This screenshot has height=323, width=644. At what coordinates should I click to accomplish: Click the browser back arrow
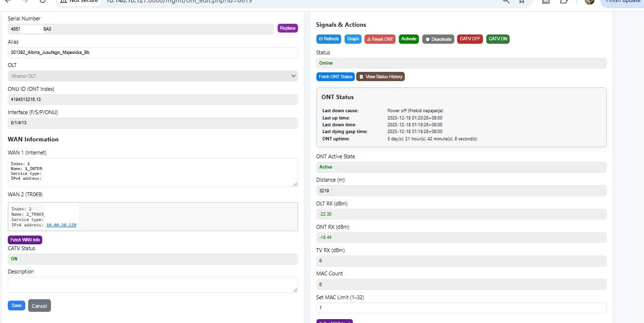pyautogui.click(x=8, y=1)
